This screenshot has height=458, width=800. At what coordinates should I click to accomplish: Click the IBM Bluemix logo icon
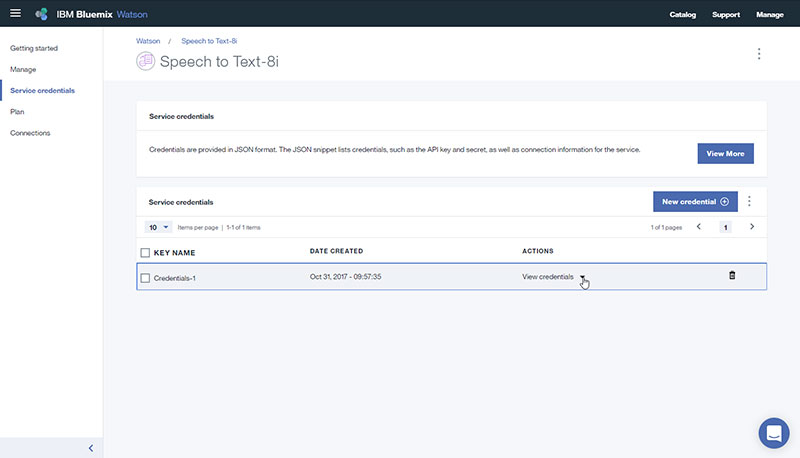pyautogui.click(x=42, y=14)
